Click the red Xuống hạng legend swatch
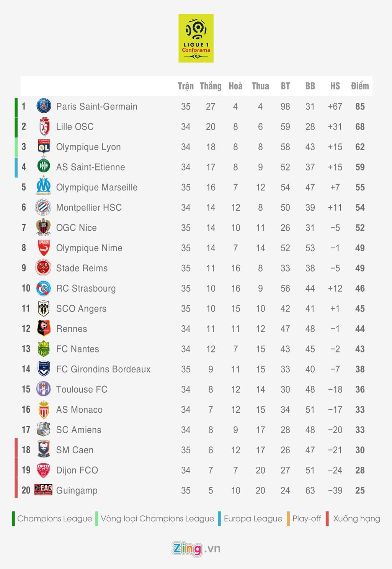392x569 pixels. point(327,518)
